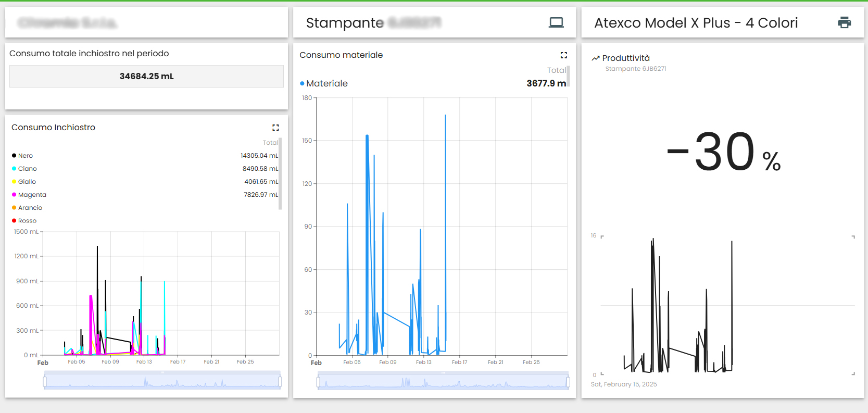
Task: Click left handle of material chart range slider
Action: point(319,383)
